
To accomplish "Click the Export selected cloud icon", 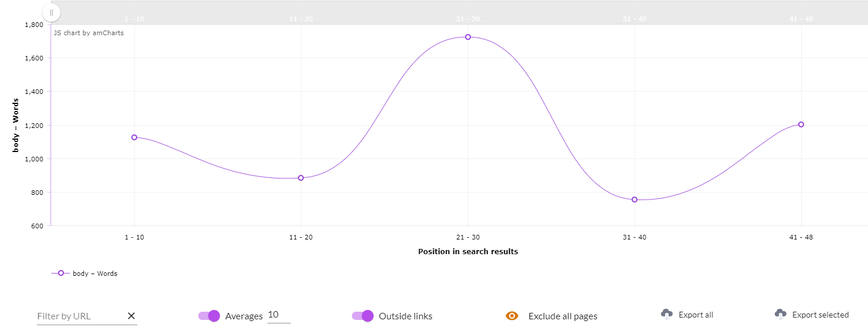I will pos(781,314).
